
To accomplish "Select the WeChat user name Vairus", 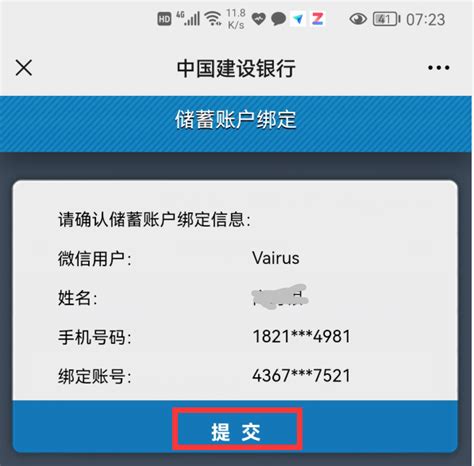I will (x=276, y=258).
